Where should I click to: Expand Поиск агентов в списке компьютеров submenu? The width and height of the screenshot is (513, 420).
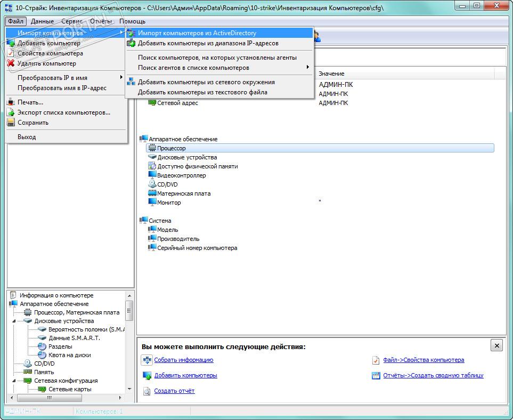[219, 68]
